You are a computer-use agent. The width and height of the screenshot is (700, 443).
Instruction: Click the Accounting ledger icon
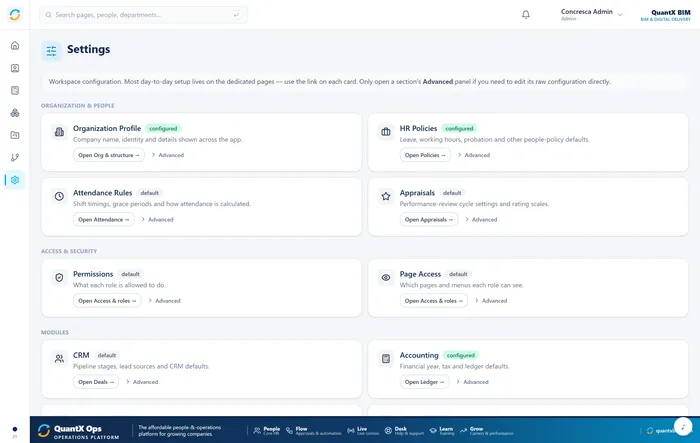click(x=386, y=359)
